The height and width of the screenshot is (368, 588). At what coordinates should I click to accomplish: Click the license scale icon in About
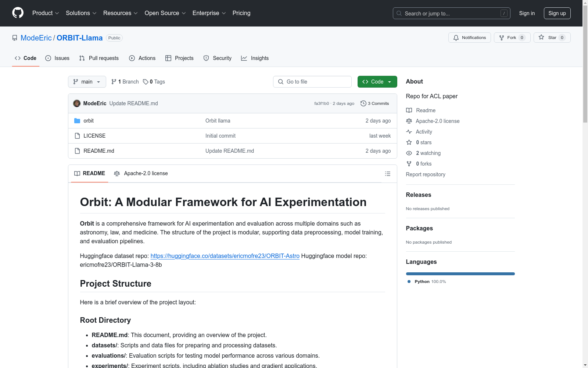tap(409, 121)
